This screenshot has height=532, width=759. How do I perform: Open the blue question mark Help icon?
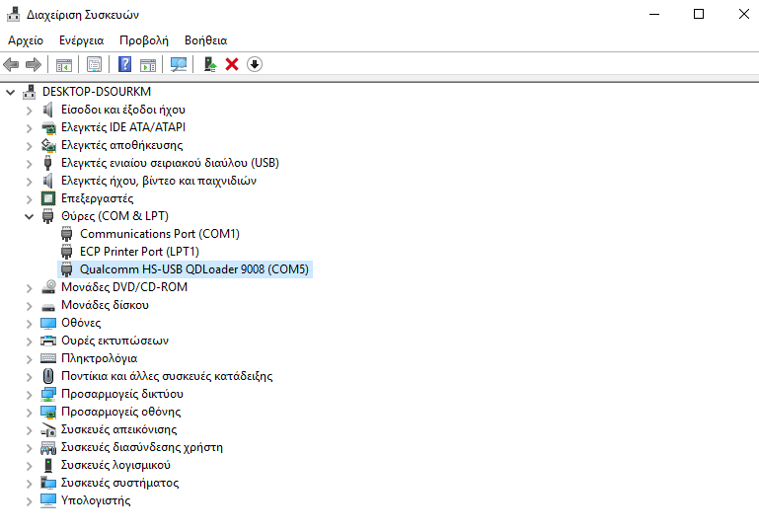125,64
